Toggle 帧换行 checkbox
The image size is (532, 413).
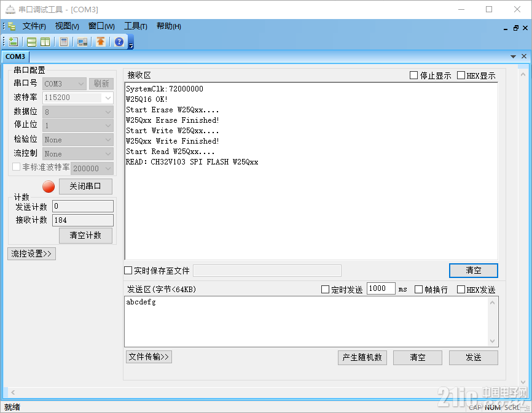pyautogui.click(x=419, y=289)
